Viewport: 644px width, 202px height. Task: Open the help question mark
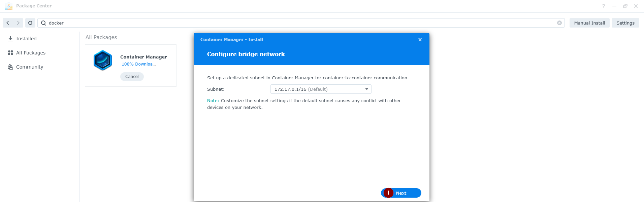pyautogui.click(x=604, y=6)
